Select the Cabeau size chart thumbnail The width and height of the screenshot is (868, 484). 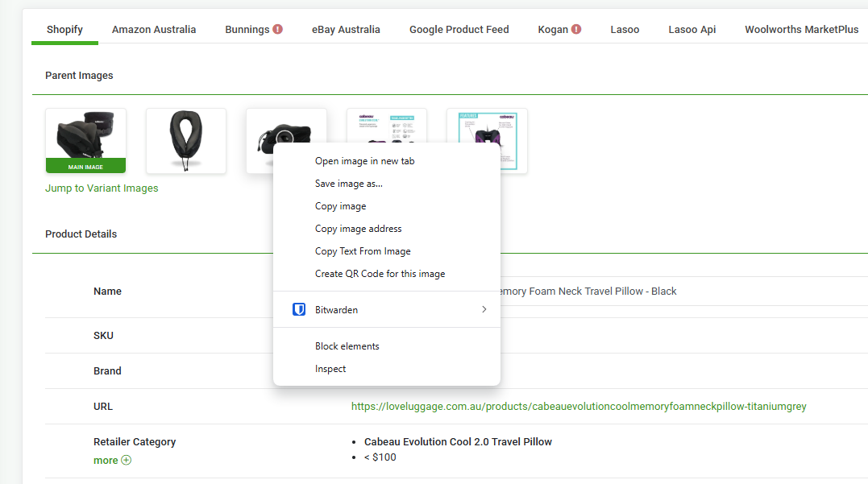[x=386, y=125]
